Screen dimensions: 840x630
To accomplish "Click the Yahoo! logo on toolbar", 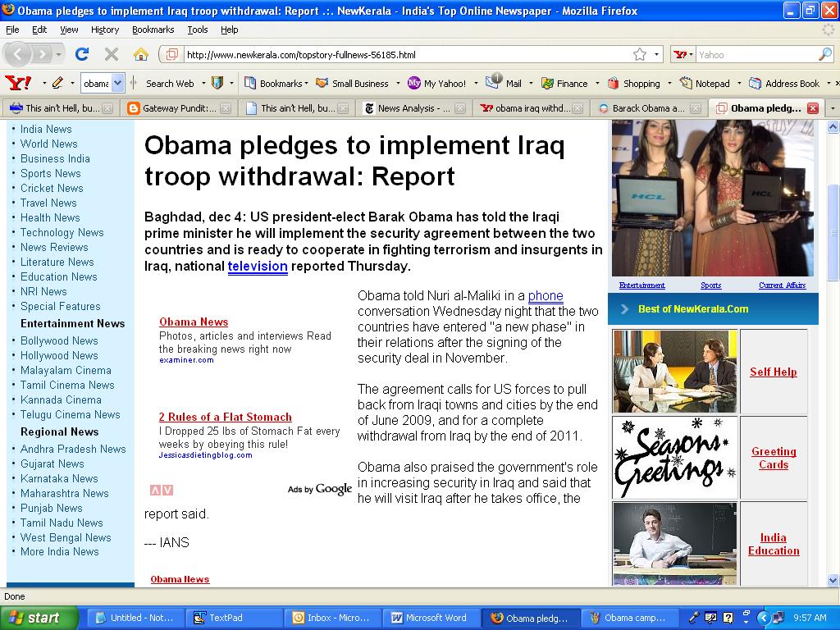I will [18, 83].
